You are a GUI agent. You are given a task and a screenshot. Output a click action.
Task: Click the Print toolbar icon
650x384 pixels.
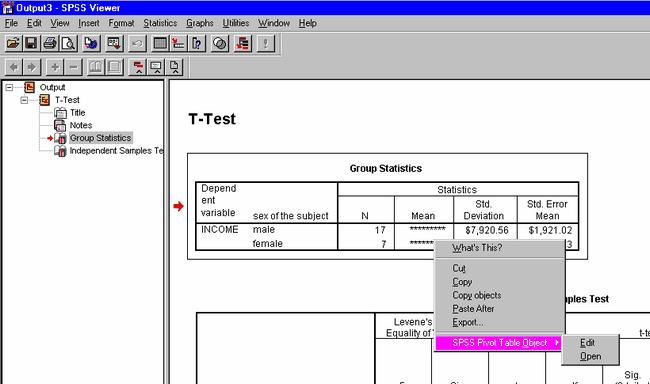coord(50,43)
